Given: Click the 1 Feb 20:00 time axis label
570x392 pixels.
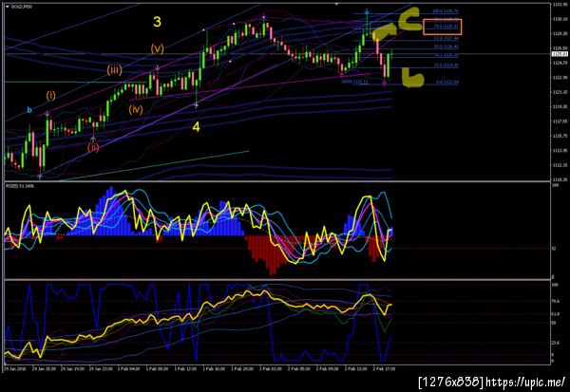Looking at the screenshot, I should tap(242, 369).
